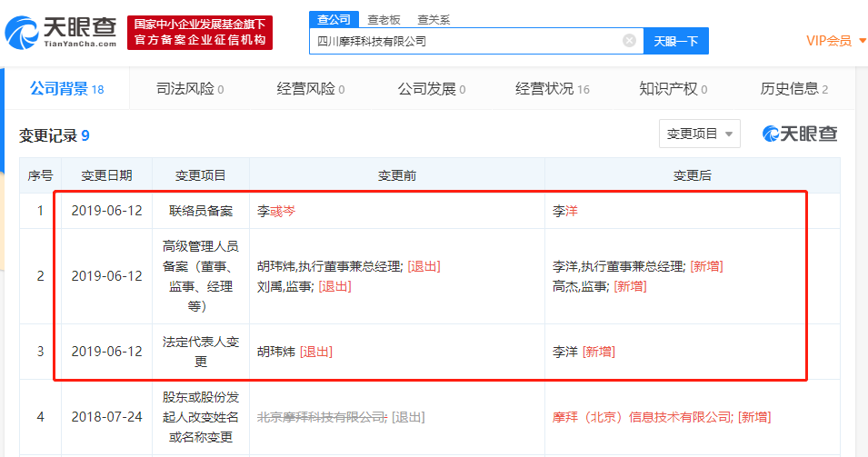Click the 序号 column header
868x457 pixels.
[40, 175]
